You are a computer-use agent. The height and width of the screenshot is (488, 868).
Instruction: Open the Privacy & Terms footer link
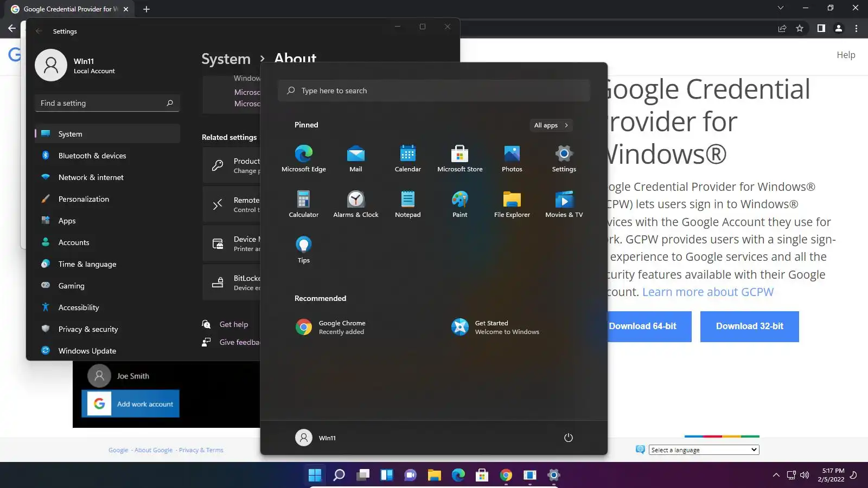pyautogui.click(x=201, y=450)
